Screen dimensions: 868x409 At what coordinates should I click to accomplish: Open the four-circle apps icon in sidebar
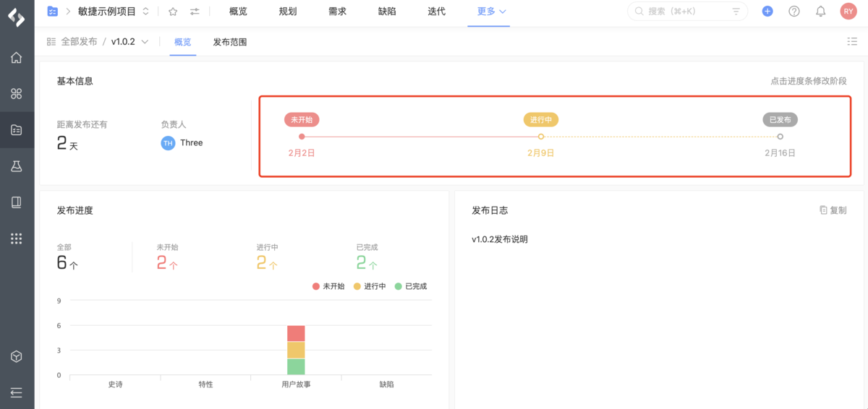tap(17, 94)
